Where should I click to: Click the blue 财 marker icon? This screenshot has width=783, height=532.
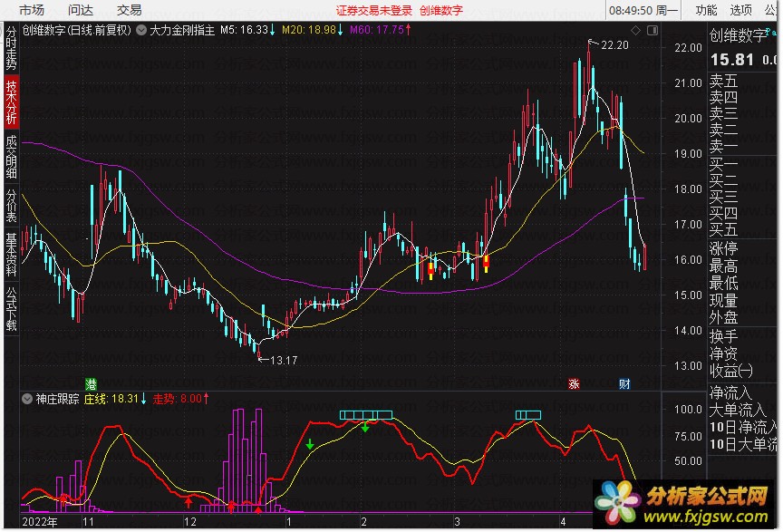(x=624, y=384)
